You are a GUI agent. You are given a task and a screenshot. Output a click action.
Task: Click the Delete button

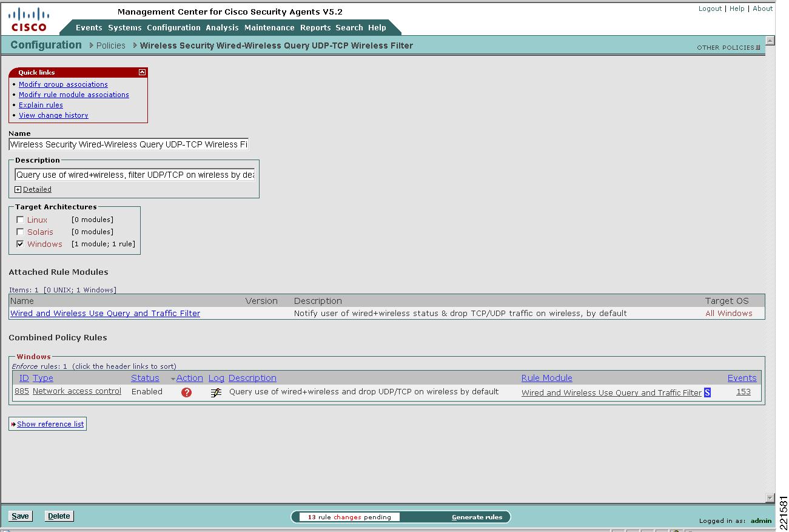(x=59, y=516)
